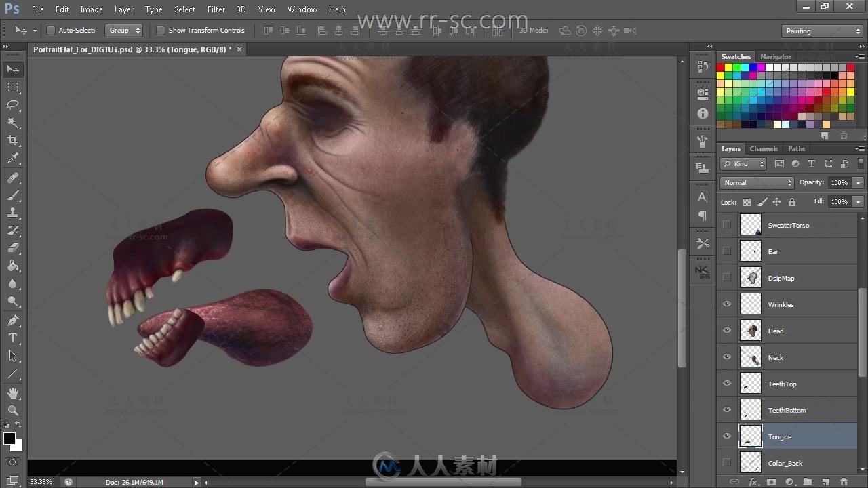
Task: Hide the Neck layer
Action: coord(727,357)
